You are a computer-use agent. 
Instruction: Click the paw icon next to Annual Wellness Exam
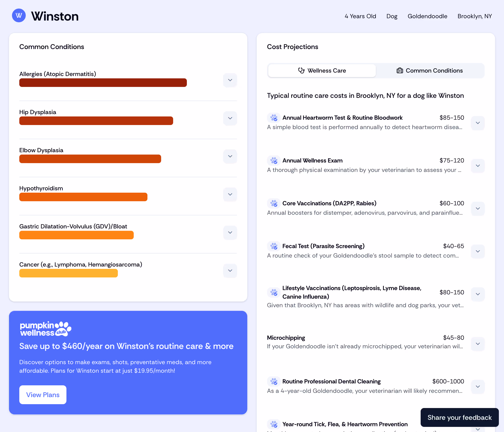(274, 161)
